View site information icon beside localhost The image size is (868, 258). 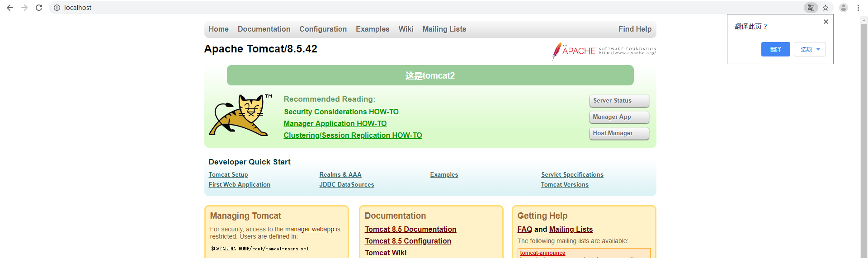pos(57,8)
